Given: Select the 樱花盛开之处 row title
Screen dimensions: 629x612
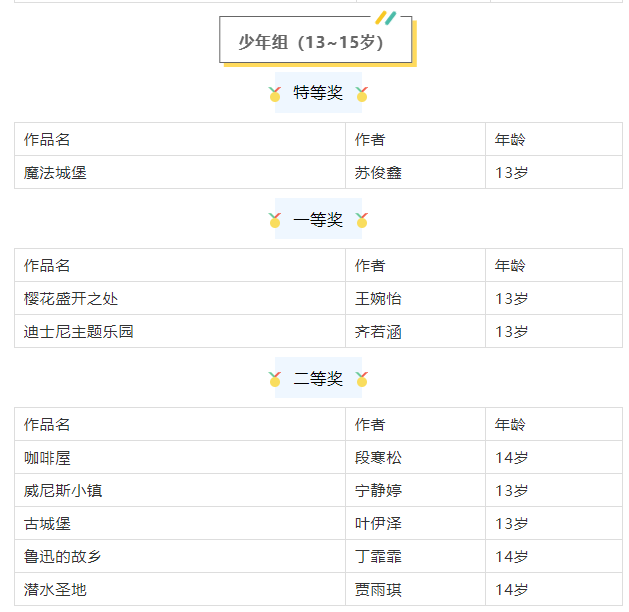Looking at the screenshot, I should coord(71,299).
